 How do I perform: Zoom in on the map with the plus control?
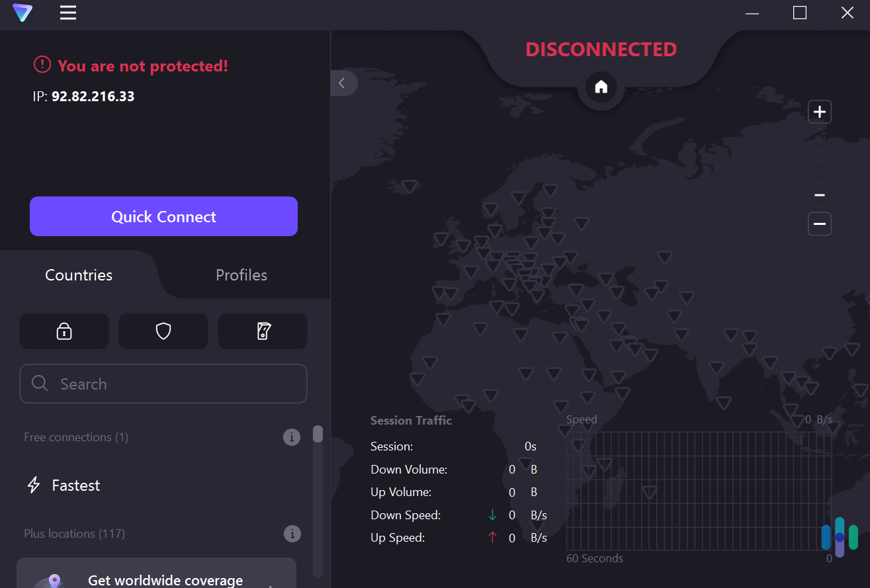(819, 111)
